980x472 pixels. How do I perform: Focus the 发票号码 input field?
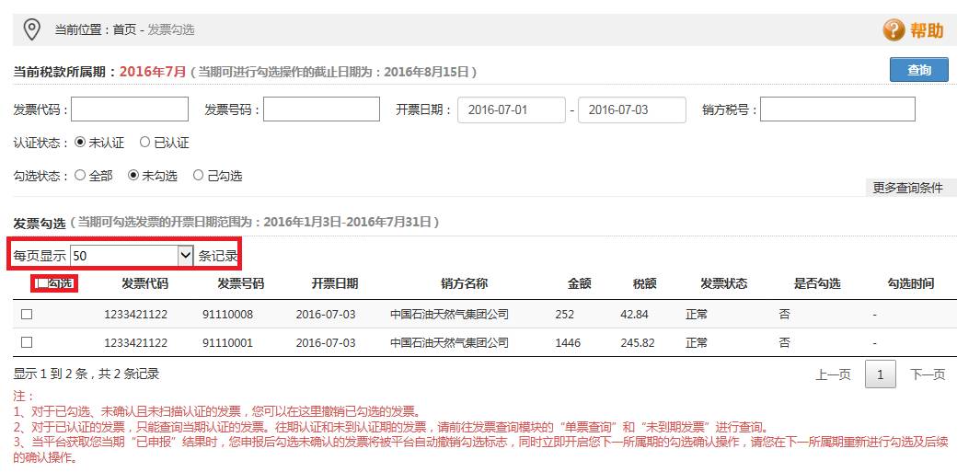(321, 109)
